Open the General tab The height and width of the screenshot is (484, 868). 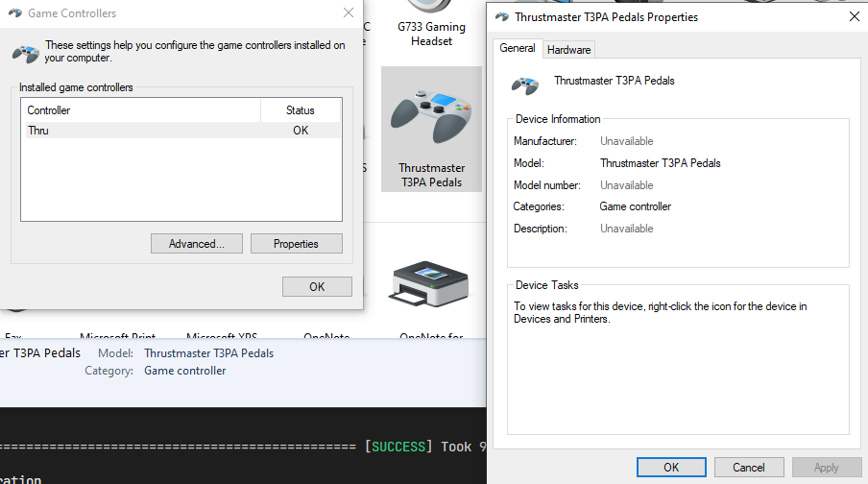518,48
